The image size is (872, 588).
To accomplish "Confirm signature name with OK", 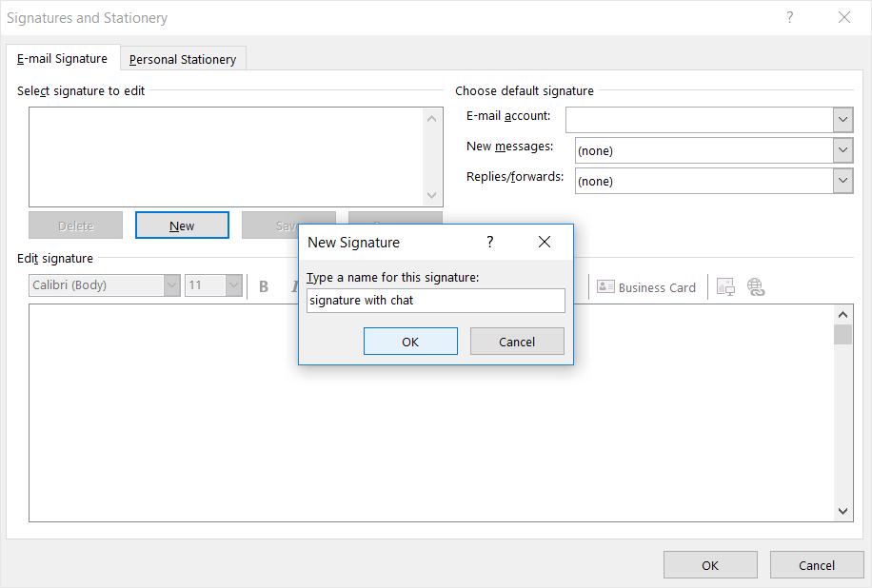I will (410, 341).
